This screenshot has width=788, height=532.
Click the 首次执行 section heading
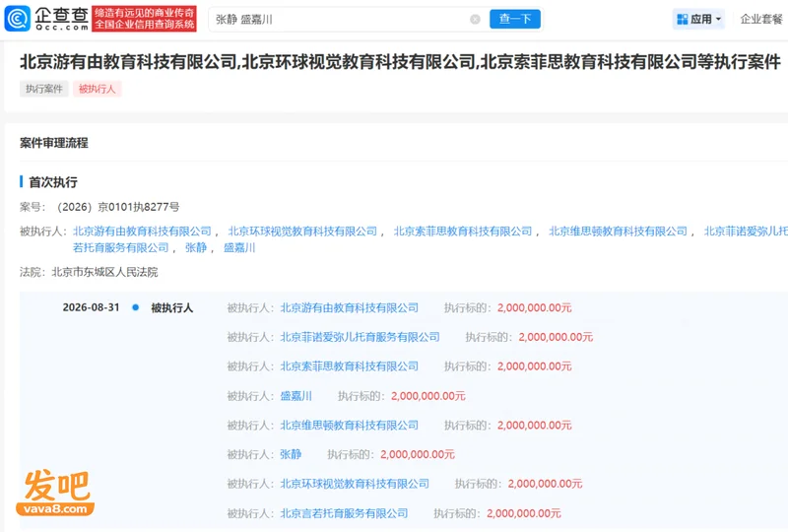pos(53,182)
